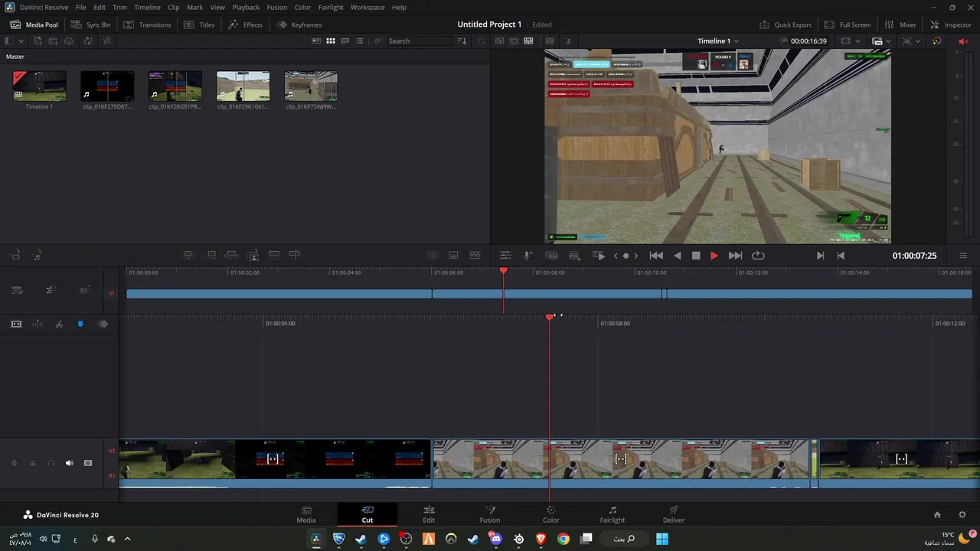Toggle the bypass color grades icon
Screen dimensions: 980x551
[x=937, y=41]
